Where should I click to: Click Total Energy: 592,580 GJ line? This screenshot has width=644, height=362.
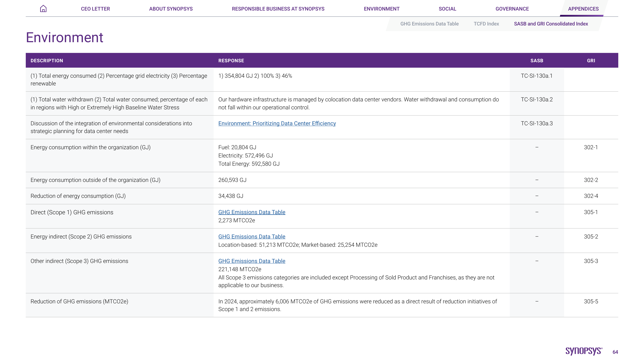249,164
